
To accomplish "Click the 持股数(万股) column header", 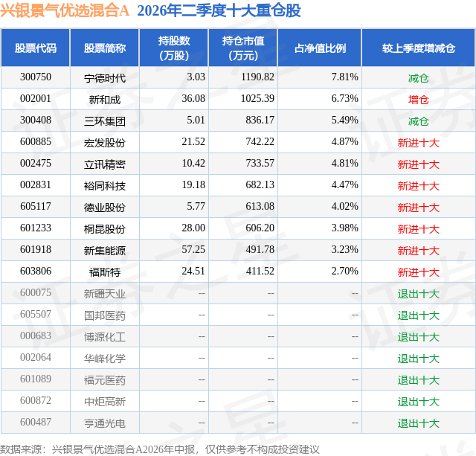I will point(173,48).
